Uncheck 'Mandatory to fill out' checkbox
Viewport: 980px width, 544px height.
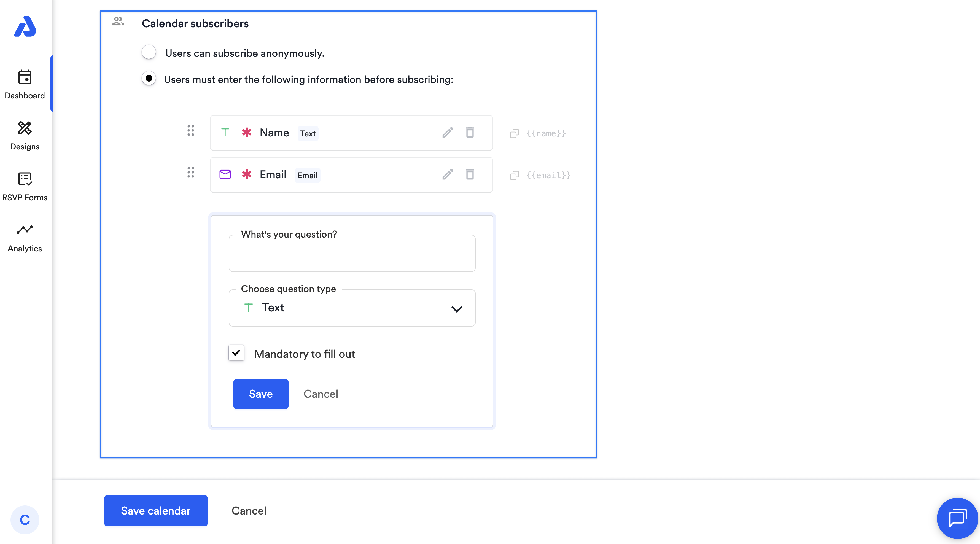tap(236, 353)
